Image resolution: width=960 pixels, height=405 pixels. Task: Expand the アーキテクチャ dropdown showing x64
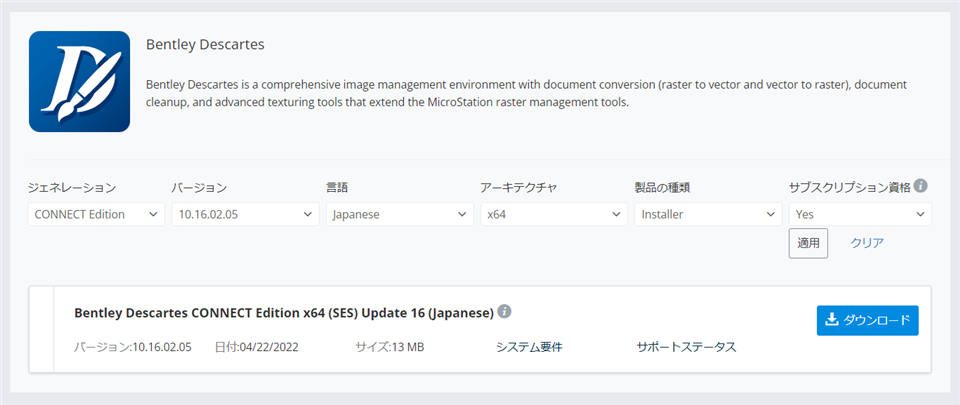pyautogui.click(x=553, y=214)
